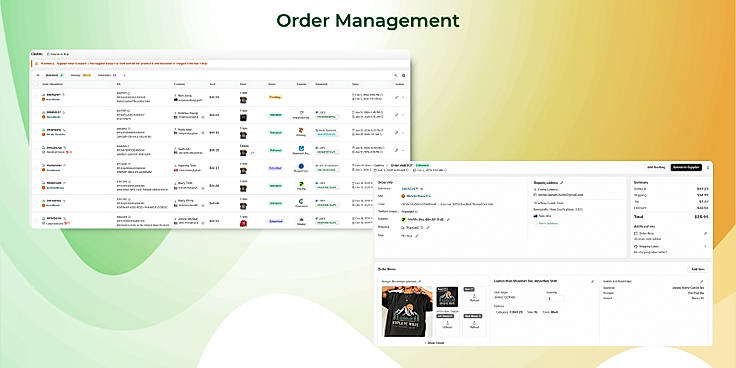The image size is (736, 368).
Task: Click the warning icon in the red banner
Action: coord(37,63)
